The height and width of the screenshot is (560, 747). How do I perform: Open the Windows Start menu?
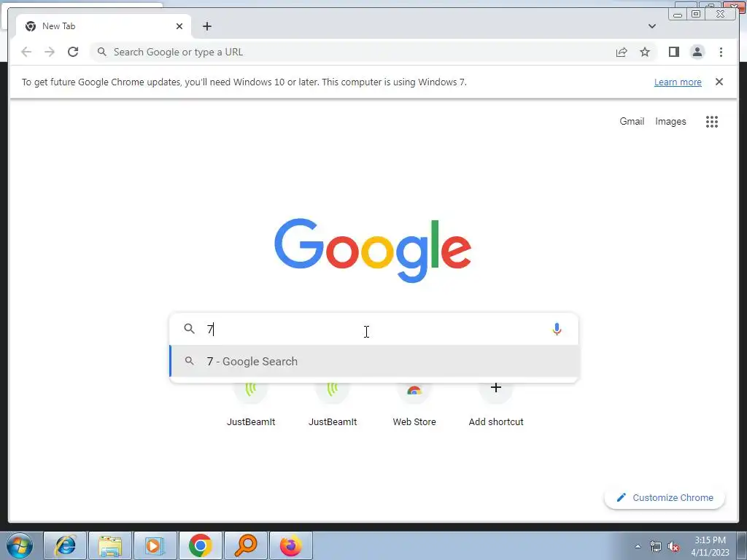tap(20, 545)
